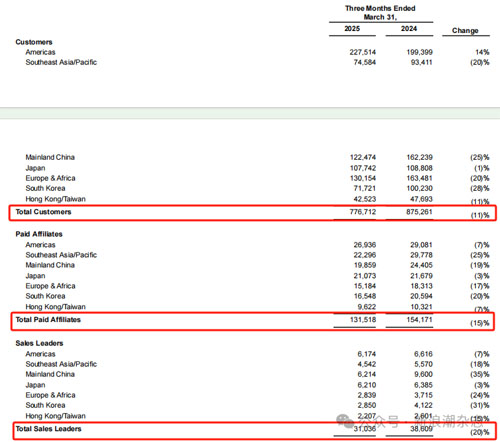Image resolution: width=500 pixels, height=442 pixels.
Task: Select the value 6,385
Action: pos(423,385)
